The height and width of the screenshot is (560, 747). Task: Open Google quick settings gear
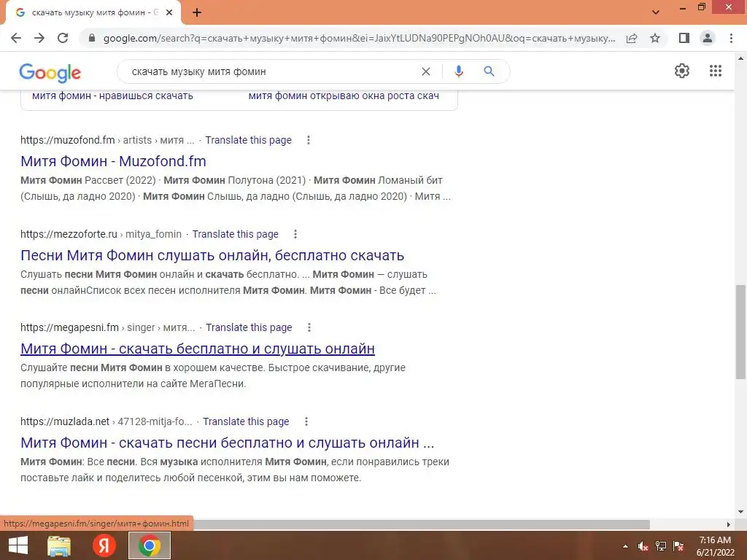pyautogui.click(x=682, y=71)
